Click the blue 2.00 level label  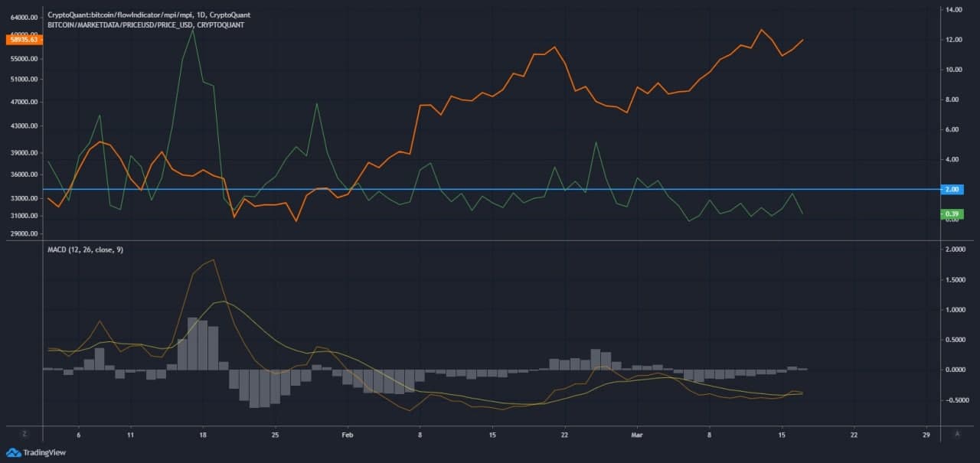(952, 189)
